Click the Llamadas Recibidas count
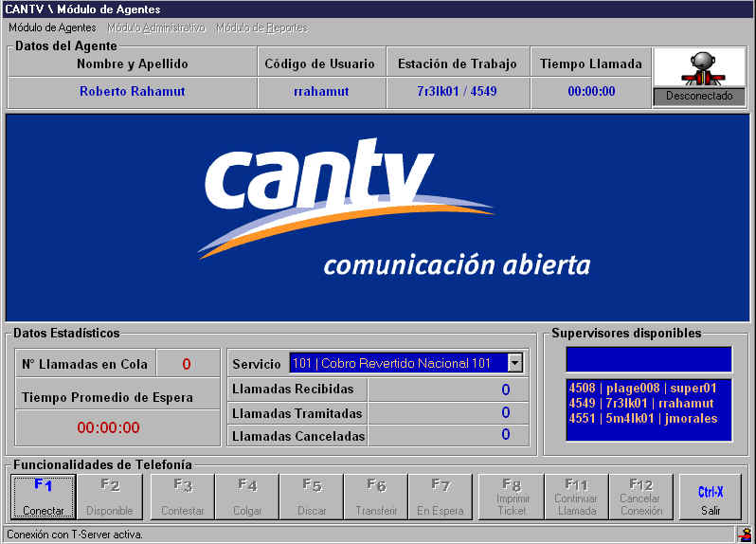Screen dimensions: 756x544 pos(505,390)
